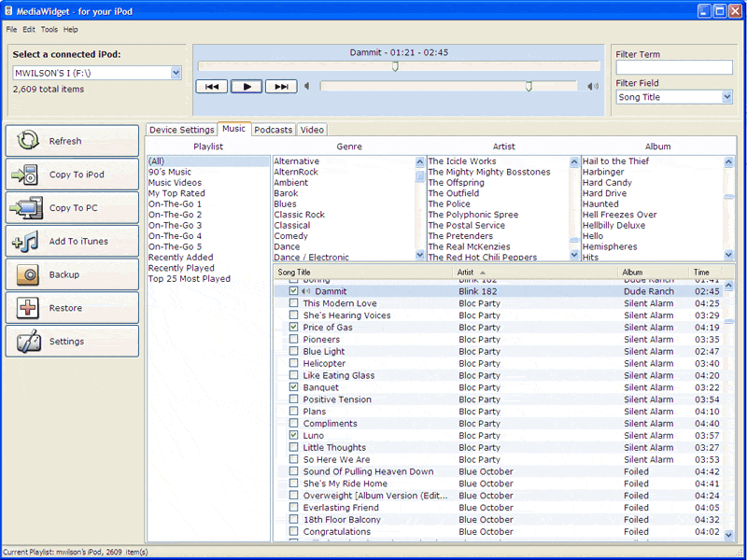This screenshot has height=560, width=747.
Task: Click the Copy To PC monitor icon
Action: pos(26,208)
